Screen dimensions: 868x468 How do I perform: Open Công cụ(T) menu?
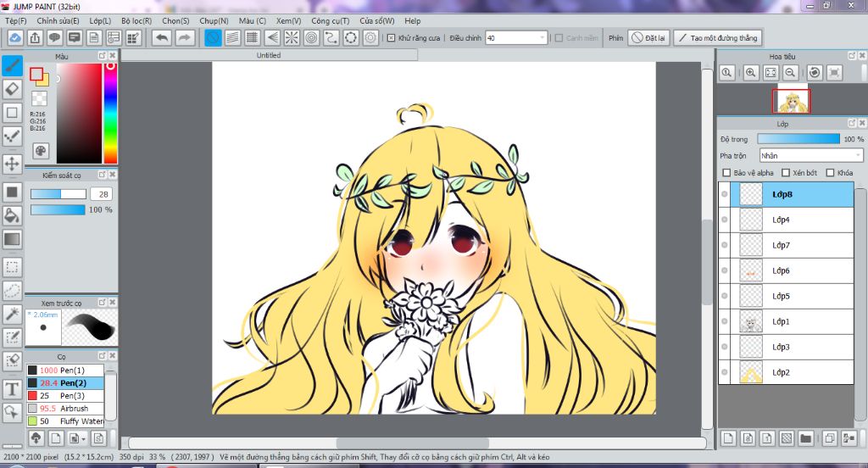(x=330, y=20)
